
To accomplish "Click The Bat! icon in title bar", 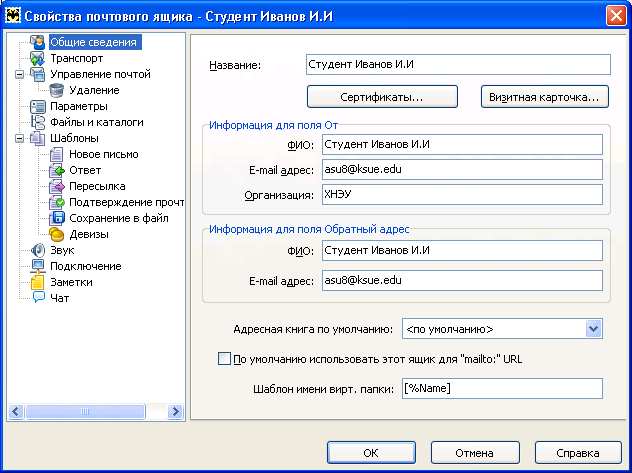I will 12,16.
